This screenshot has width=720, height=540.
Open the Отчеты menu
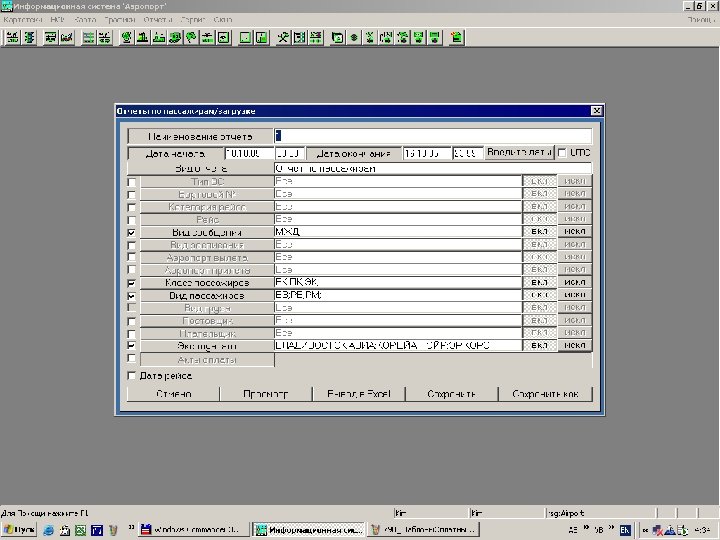pyautogui.click(x=156, y=19)
